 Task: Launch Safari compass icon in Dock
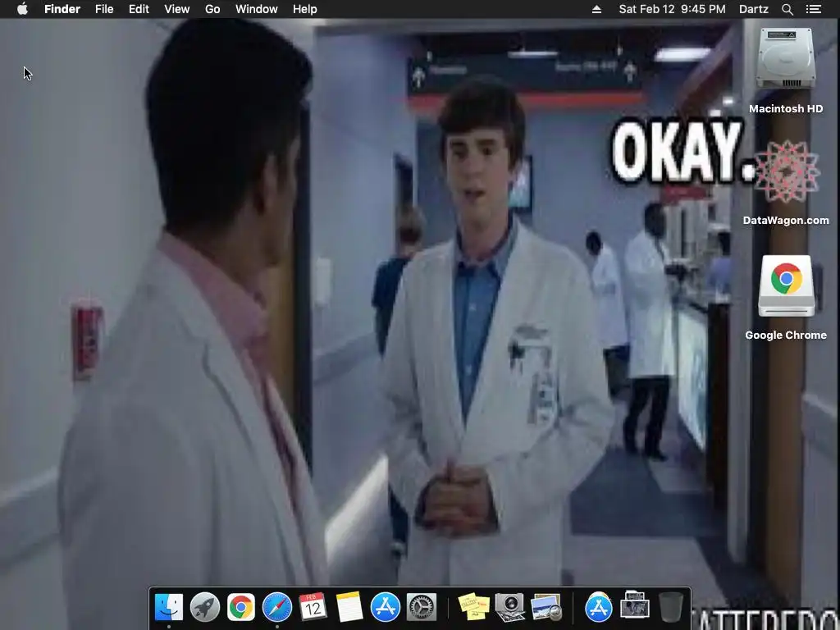(x=277, y=607)
